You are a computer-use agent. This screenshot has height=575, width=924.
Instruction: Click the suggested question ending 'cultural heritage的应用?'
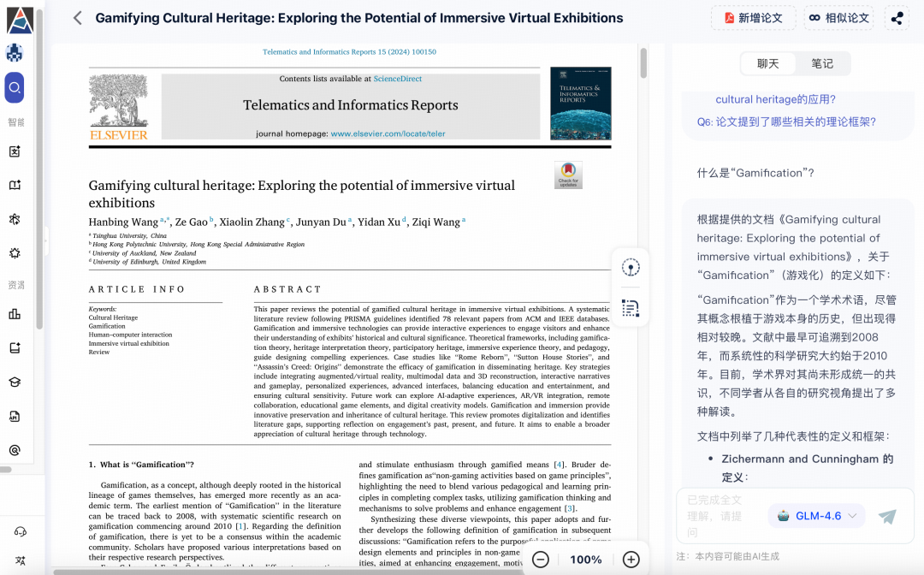(775, 99)
